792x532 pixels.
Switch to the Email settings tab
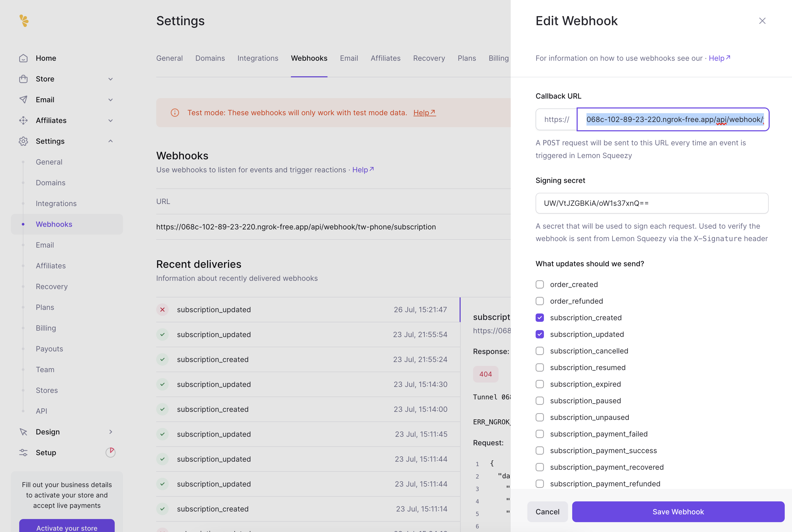click(x=349, y=58)
